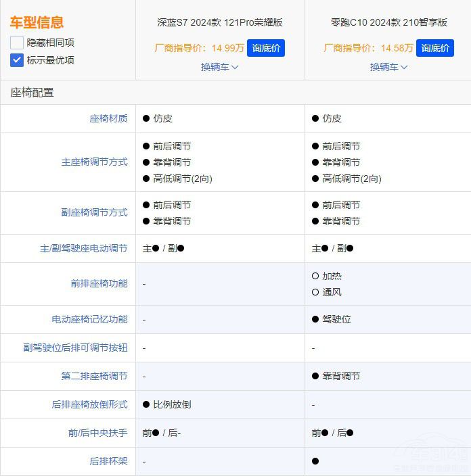Click the 前/后中央扶手 parameter label
Screen dimensions: 471x476
[x=97, y=433]
